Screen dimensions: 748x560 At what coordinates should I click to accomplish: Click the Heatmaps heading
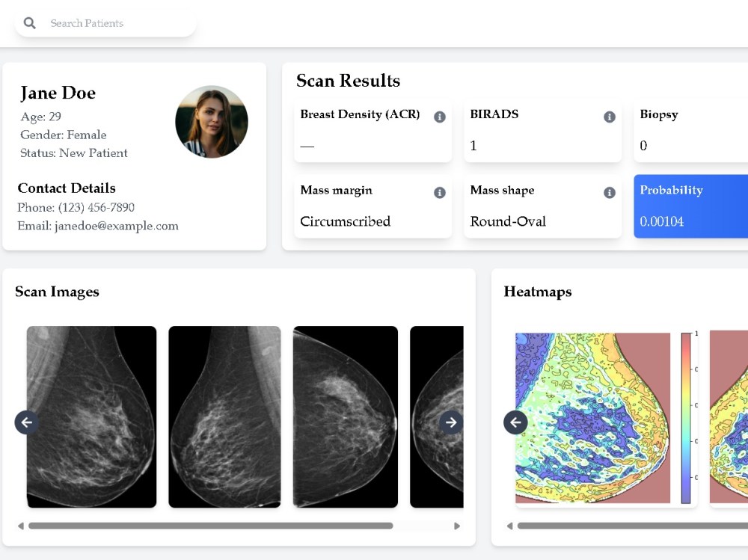pos(538,292)
